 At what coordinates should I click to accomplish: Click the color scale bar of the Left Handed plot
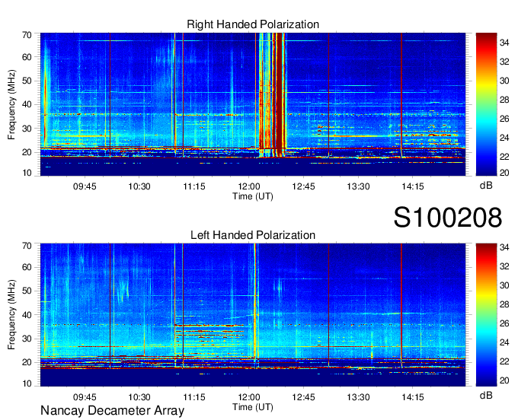(486, 315)
